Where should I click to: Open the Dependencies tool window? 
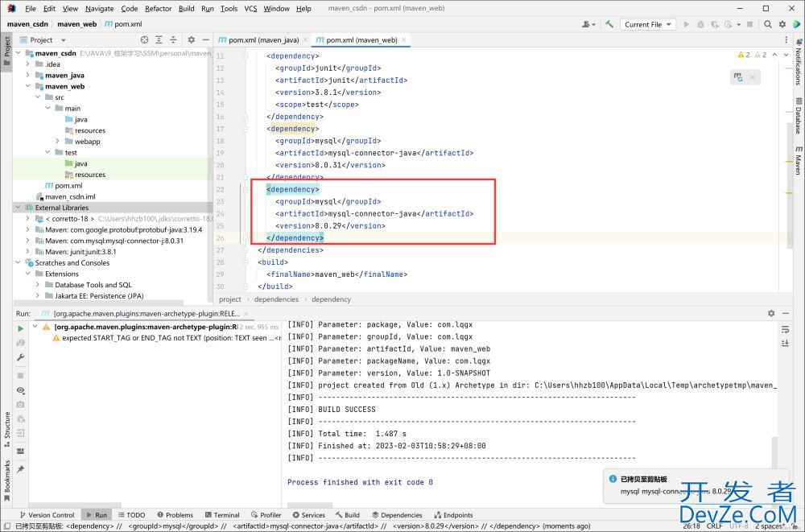tap(397, 514)
